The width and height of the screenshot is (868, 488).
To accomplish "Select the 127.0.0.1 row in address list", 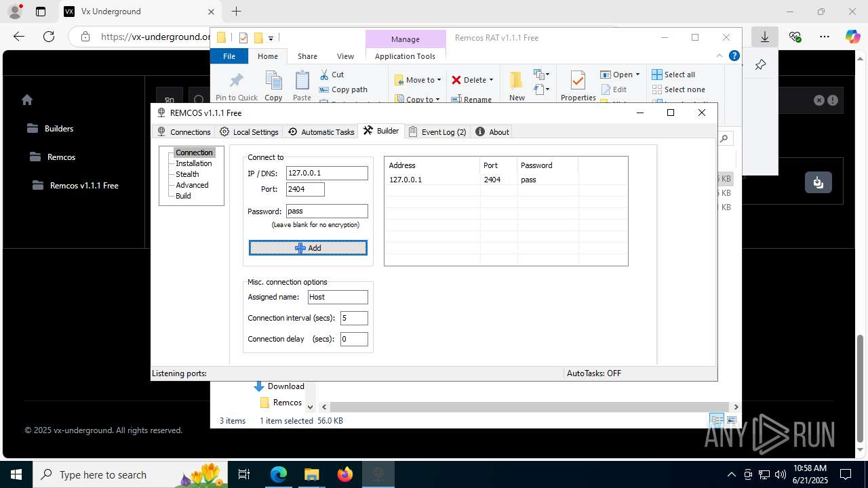I will (505, 180).
